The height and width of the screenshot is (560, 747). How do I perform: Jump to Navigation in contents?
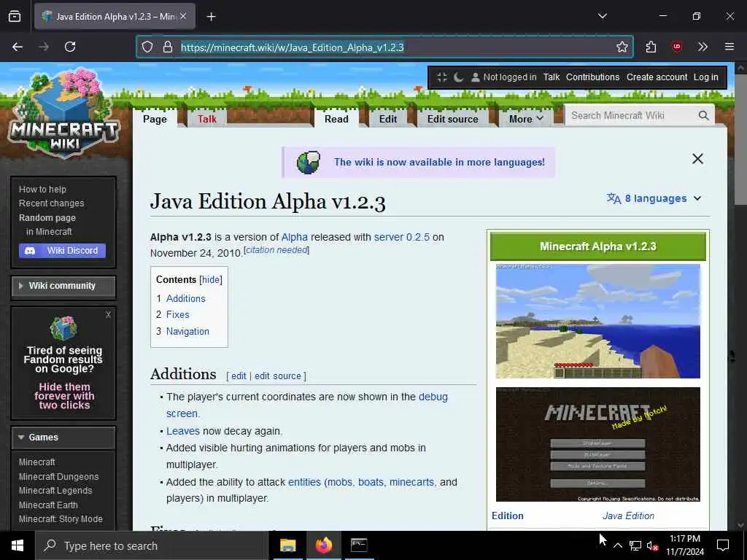(x=187, y=332)
